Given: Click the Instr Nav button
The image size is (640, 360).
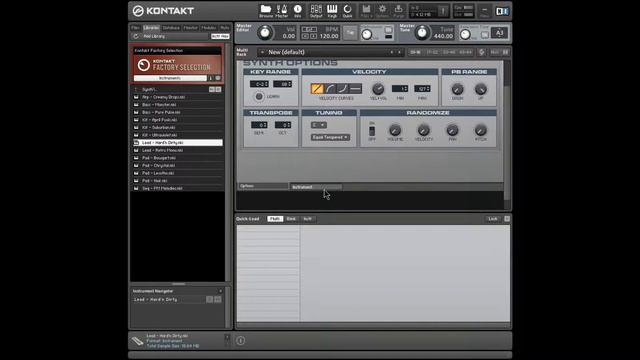Looking at the screenshot, I should (x=220, y=36).
